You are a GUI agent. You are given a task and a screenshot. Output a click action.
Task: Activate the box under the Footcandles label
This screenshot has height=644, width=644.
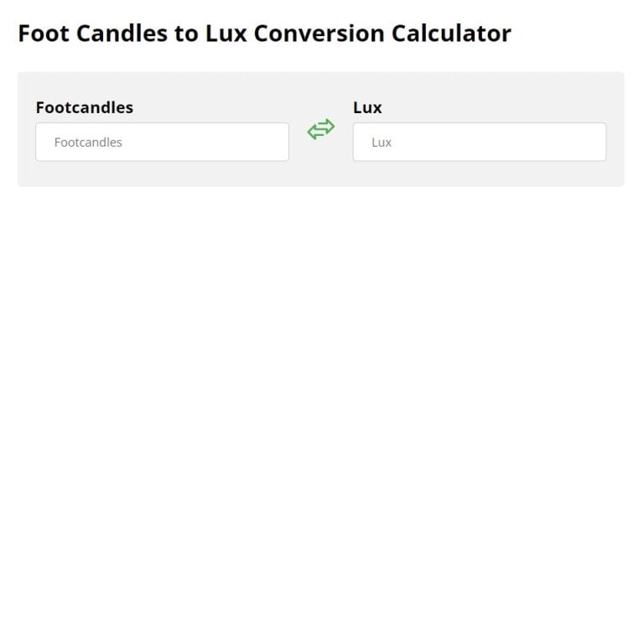[x=162, y=143]
